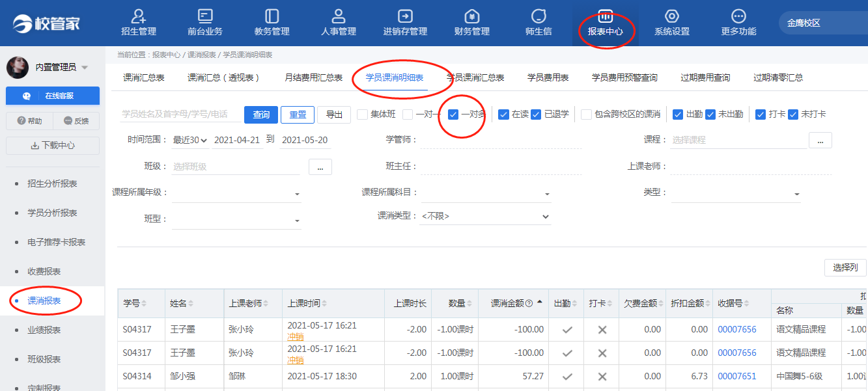The width and height of the screenshot is (868, 391).
Task: Sort the table by 学号
Action: [144, 304]
